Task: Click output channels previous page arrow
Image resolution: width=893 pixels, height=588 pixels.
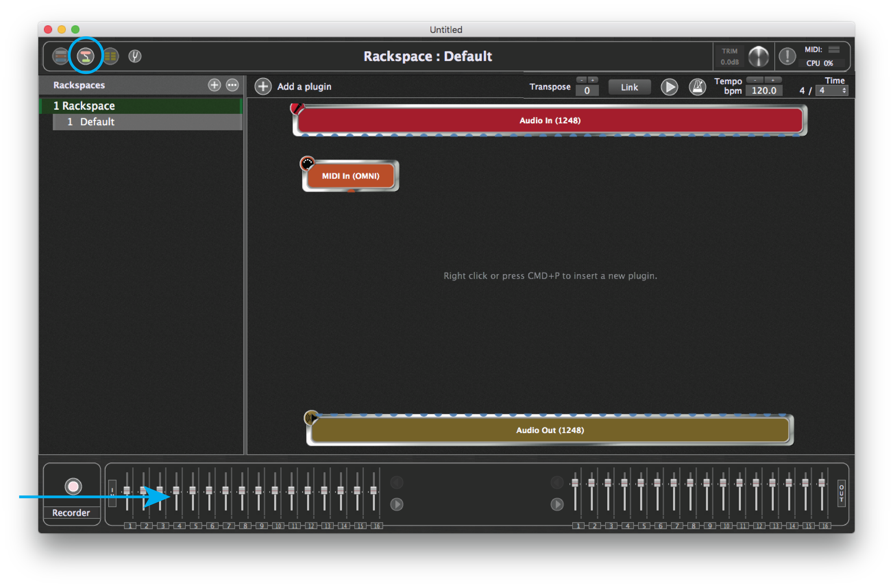Action: (x=557, y=482)
